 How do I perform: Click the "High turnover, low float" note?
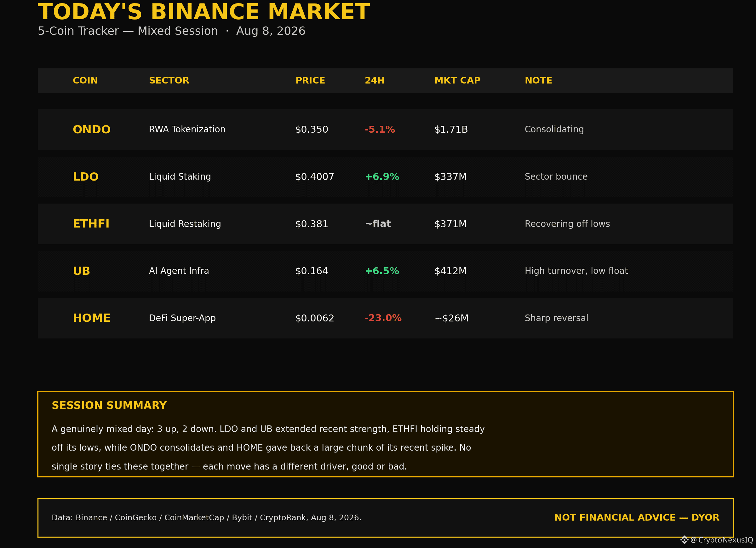pyautogui.click(x=576, y=271)
